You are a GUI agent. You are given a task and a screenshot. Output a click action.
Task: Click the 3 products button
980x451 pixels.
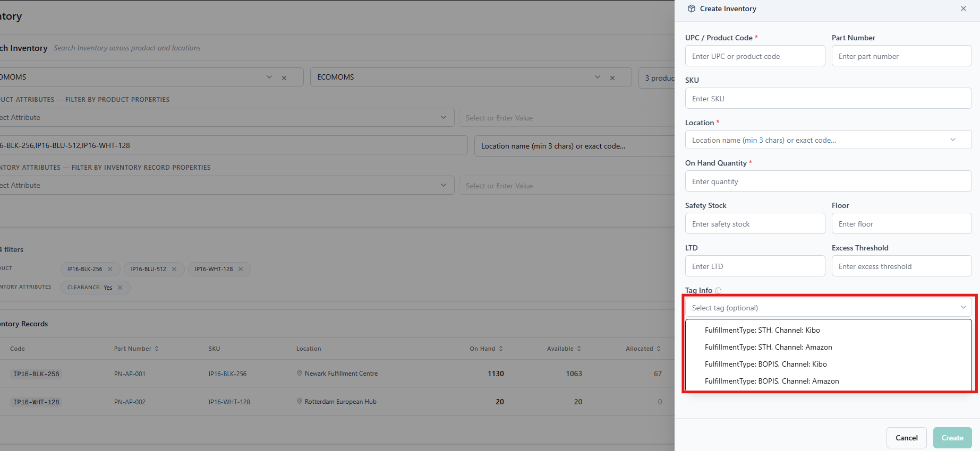click(x=657, y=77)
